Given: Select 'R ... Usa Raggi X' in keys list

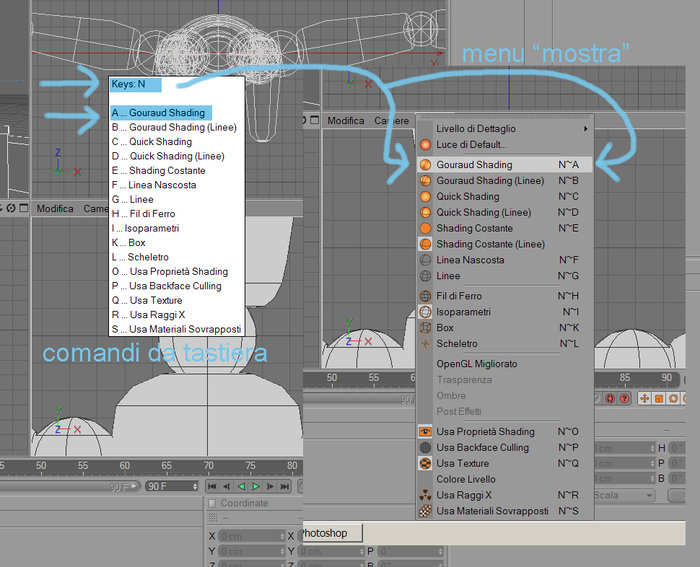Looking at the screenshot, I should coord(148,315).
